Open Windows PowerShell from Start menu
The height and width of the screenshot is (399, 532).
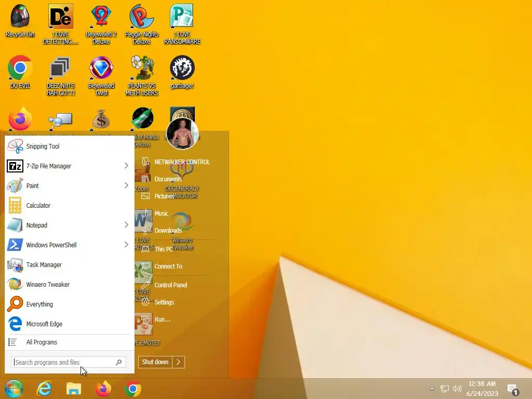63,245
